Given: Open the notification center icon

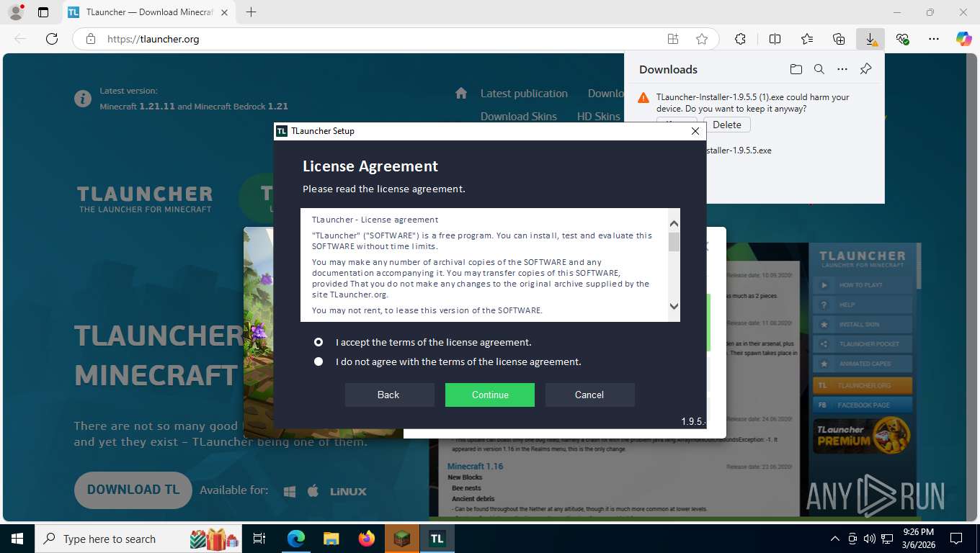Looking at the screenshot, I should pos(956,539).
